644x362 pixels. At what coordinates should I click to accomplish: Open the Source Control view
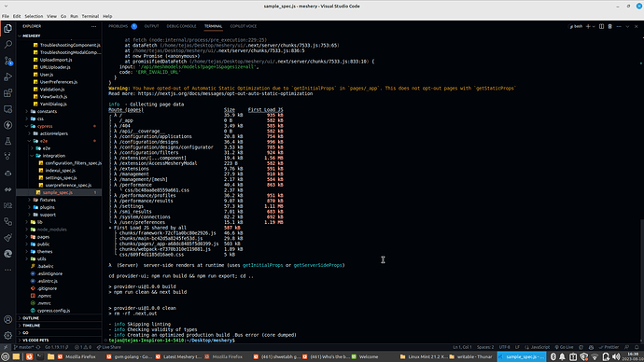tap(7, 61)
